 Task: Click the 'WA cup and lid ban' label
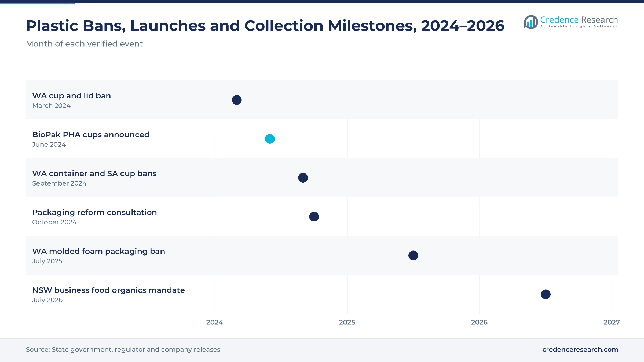(x=71, y=96)
